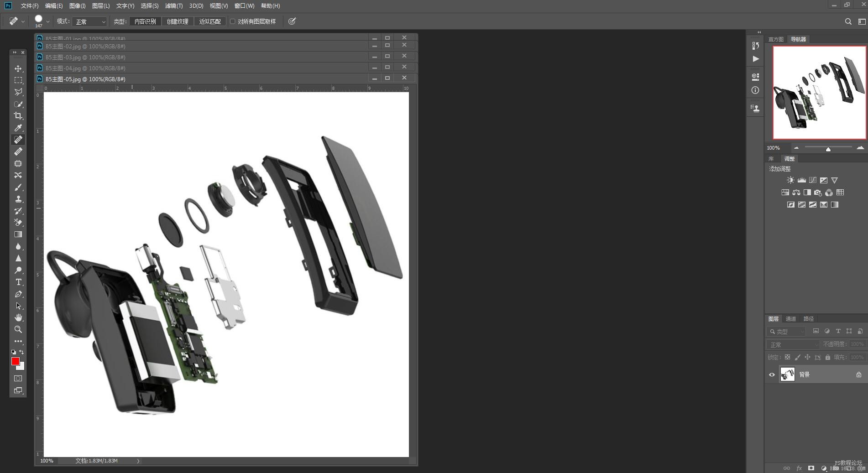Enable Sample All Layers checkbox

(x=233, y=21)
